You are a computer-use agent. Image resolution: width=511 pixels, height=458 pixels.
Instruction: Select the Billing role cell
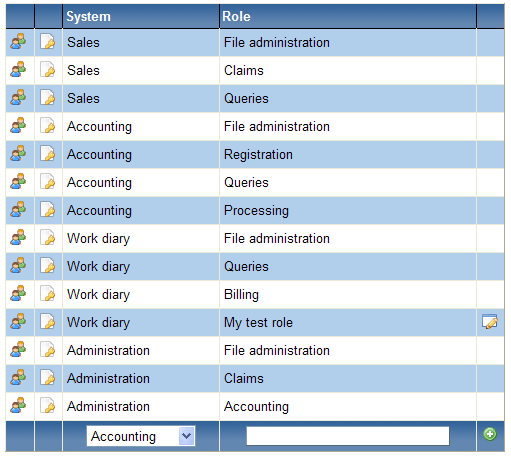[348, 294]
